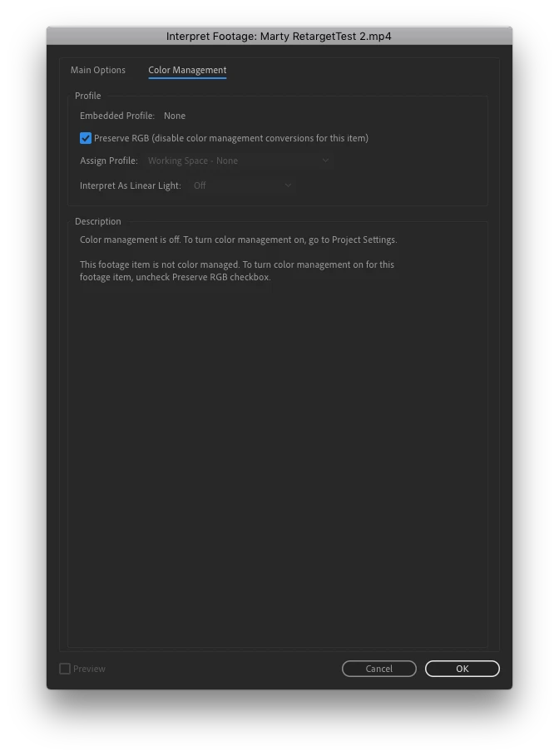Image resolution: width=559 pixels, height=756 pixels.
Task: Click the Interpret As Linear Light label
Action: point(131,185)
